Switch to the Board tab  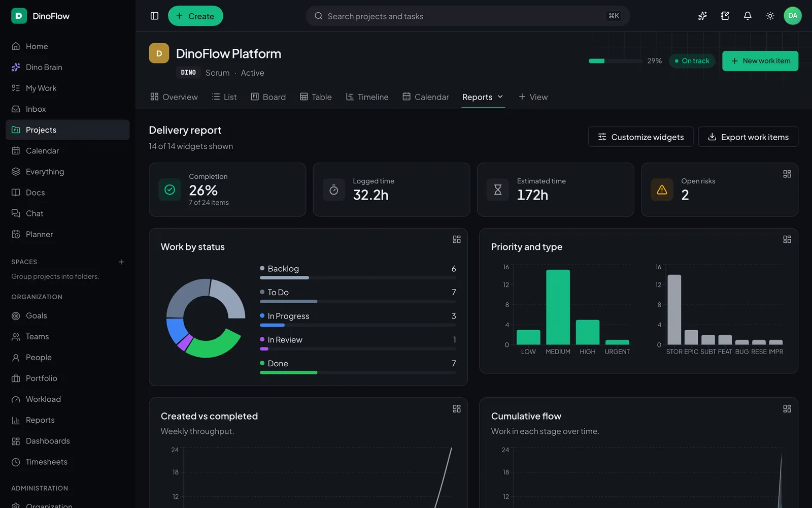pos(268,97)
